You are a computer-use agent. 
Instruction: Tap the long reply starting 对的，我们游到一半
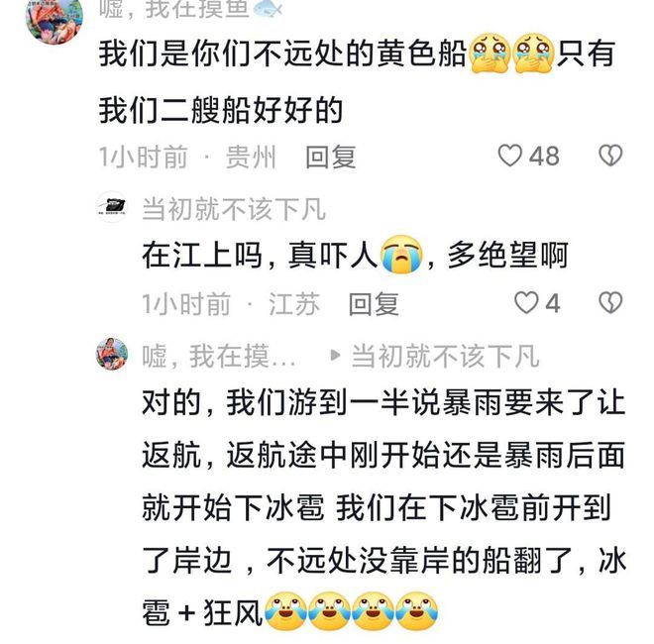pyautogui.click(x=383, y=507)
